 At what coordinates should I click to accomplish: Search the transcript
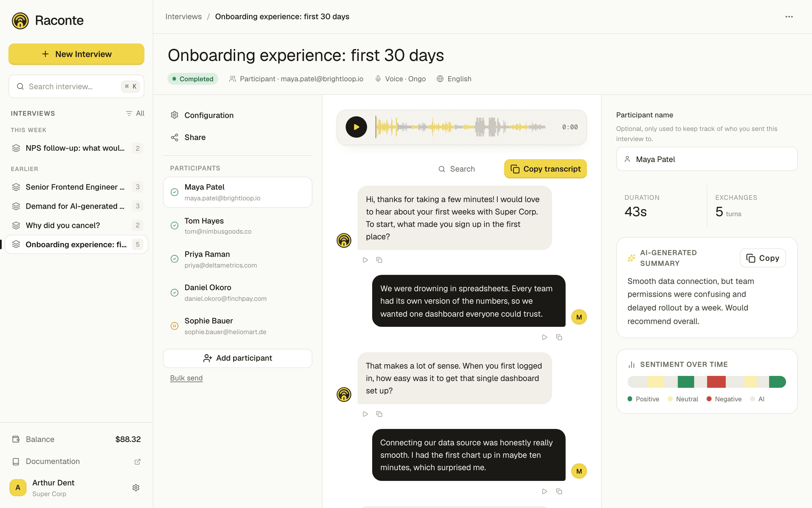coord(457,169)
